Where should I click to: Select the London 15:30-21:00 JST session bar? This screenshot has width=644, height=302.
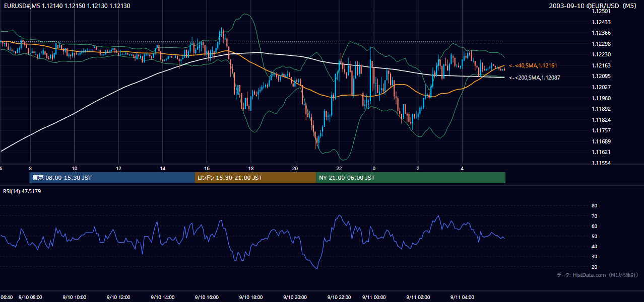[255, 178]
